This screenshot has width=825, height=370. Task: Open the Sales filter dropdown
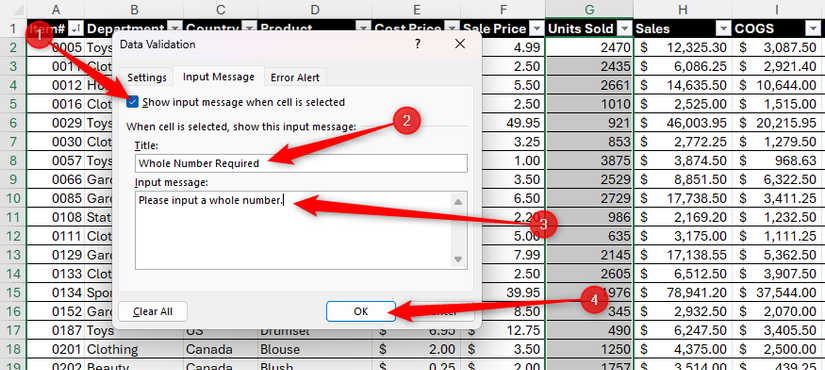tap(725, 29)
